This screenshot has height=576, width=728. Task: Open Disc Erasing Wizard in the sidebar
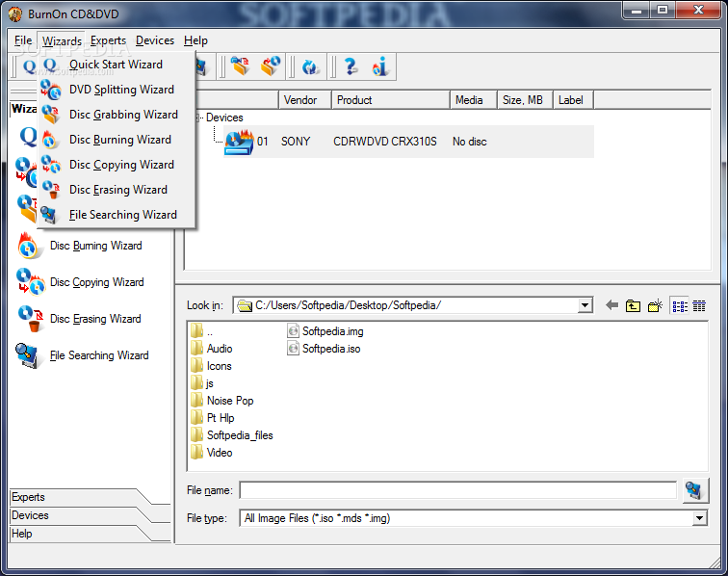click(79, 319)
